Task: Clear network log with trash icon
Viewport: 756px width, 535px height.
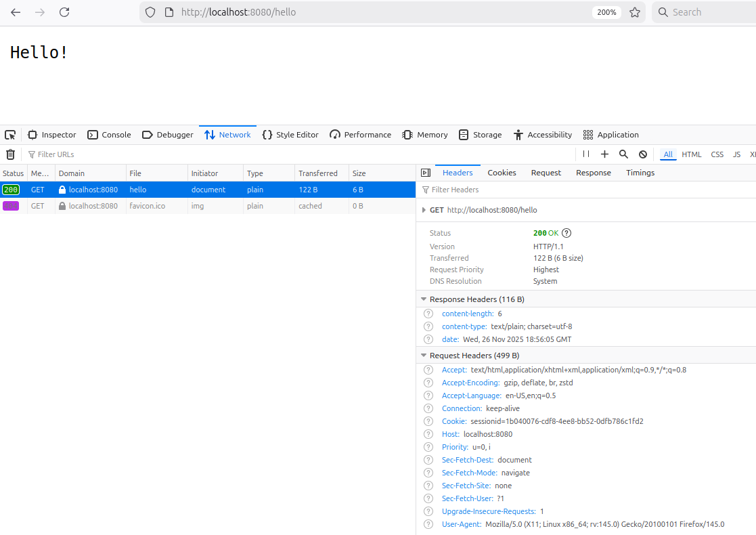Action: [x=10, y=154]
